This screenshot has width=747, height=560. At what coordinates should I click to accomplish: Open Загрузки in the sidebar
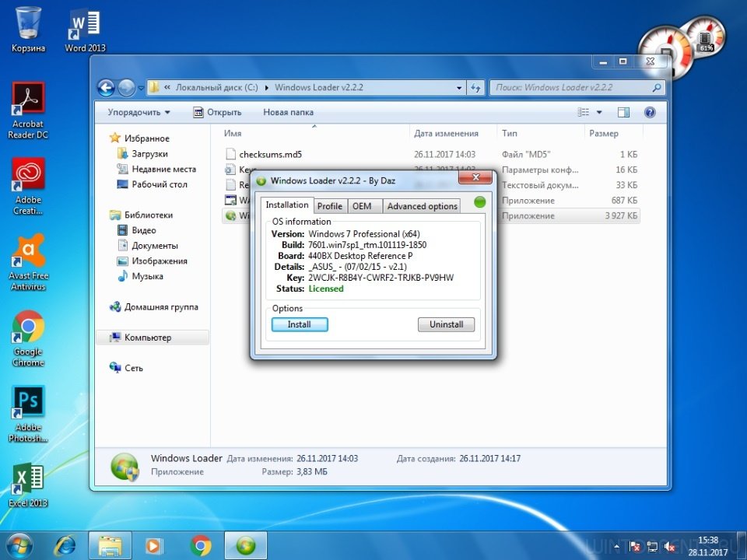(x=149, y=154)
